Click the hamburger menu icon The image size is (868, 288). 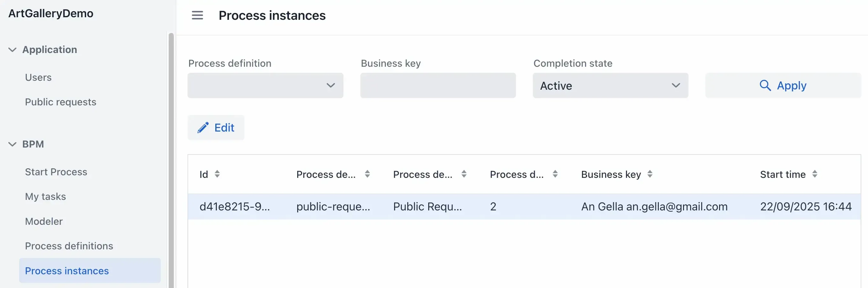click(x=197, y=15)
